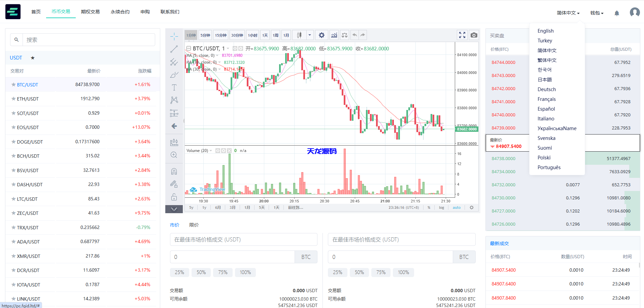The width and height of the screenshot is (644, 308).
Task: Select the 1小时 timeframe button
Action: [x=252, y=35]
